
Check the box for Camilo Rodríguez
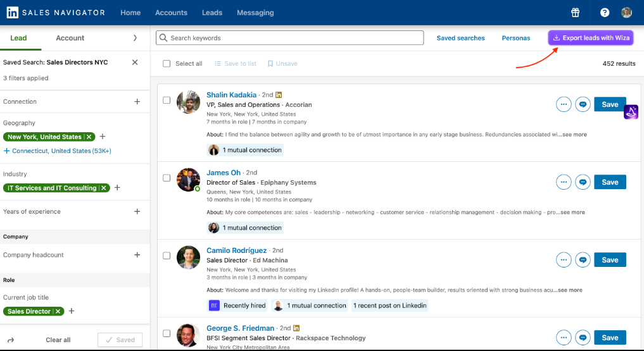167,256
